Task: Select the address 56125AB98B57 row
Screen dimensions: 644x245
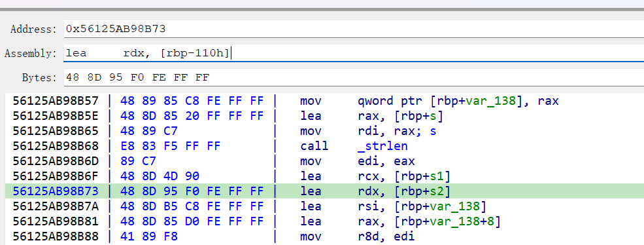Action: click(x=324, y=101)
